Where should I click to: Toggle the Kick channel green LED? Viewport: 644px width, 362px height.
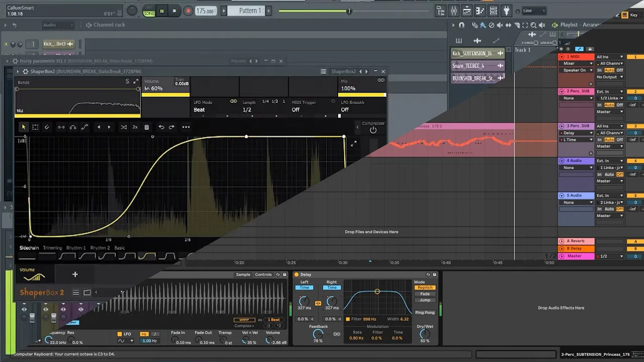pyautogui.click(x=6, y=44)
